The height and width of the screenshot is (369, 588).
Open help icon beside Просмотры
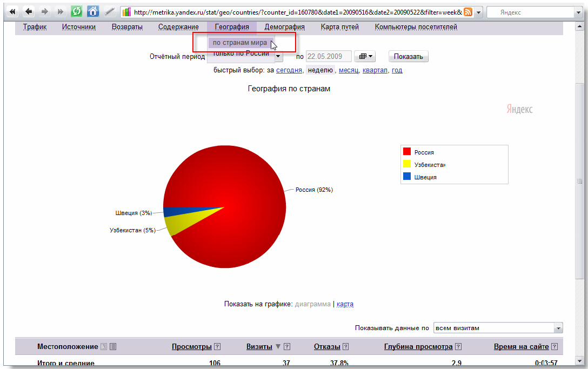pyautogui.click(x=217, y=347)
